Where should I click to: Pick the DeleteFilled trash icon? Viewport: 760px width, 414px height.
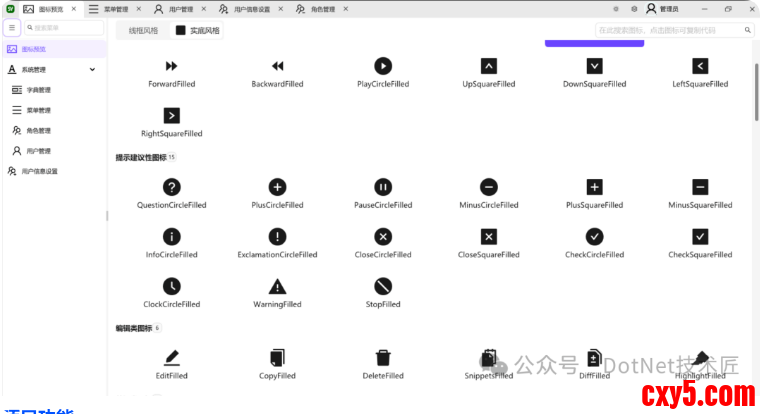tap(383, 358)
